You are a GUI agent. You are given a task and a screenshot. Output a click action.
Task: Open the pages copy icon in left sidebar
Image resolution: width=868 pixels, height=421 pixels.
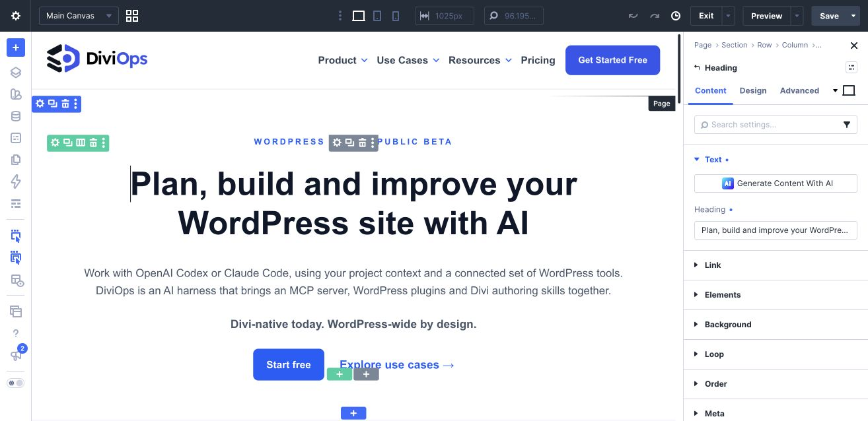coord(16,160)
